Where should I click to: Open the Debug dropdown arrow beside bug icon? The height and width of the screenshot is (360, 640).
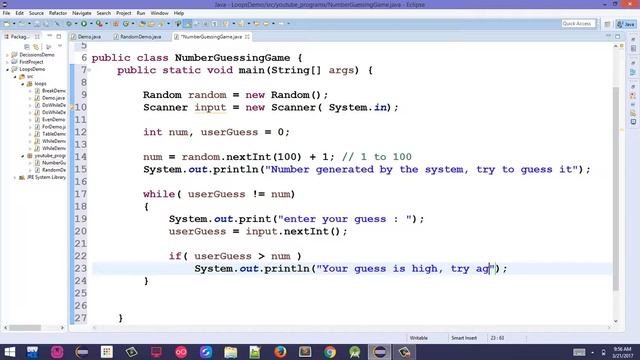coord(76,24)
